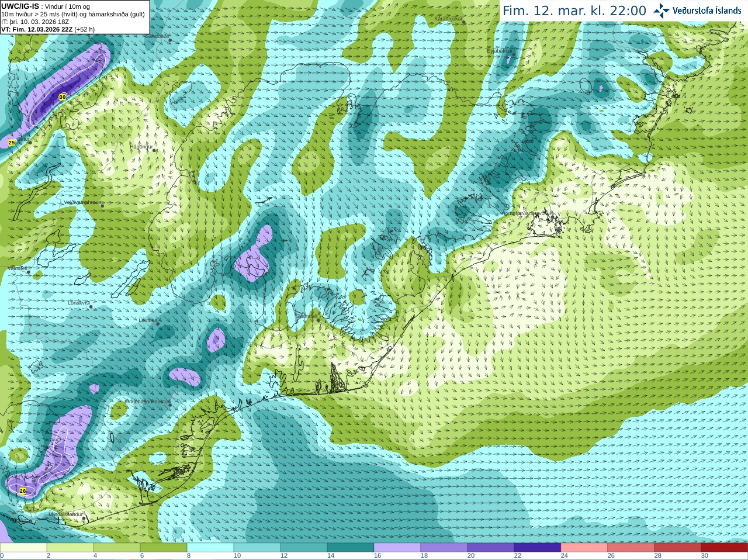
Task: Select the 26–28 m/s legend color swatch
Action: pyautogui.click(x=631, y=548)
